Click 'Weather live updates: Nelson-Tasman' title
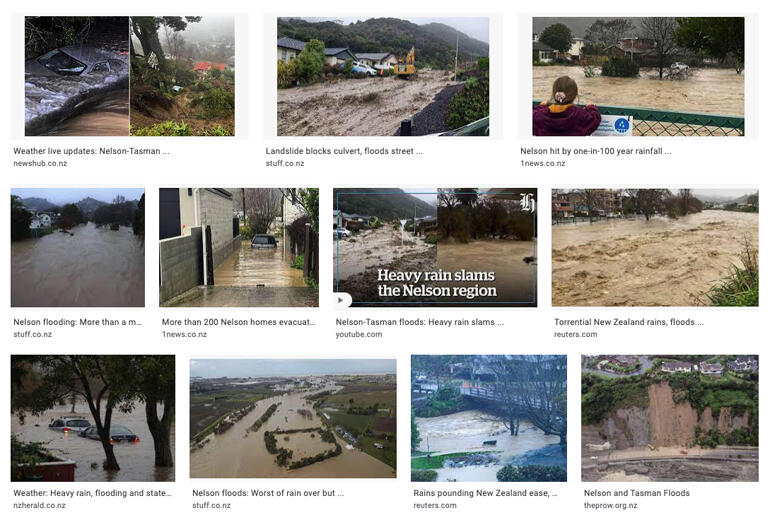 91,151
